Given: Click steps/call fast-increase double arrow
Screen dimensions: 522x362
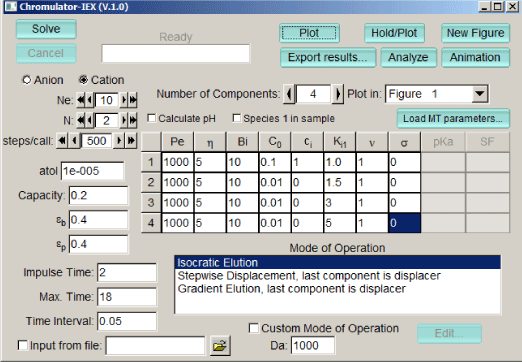Looking at the screenshot, I should click(x=131, y=141).
